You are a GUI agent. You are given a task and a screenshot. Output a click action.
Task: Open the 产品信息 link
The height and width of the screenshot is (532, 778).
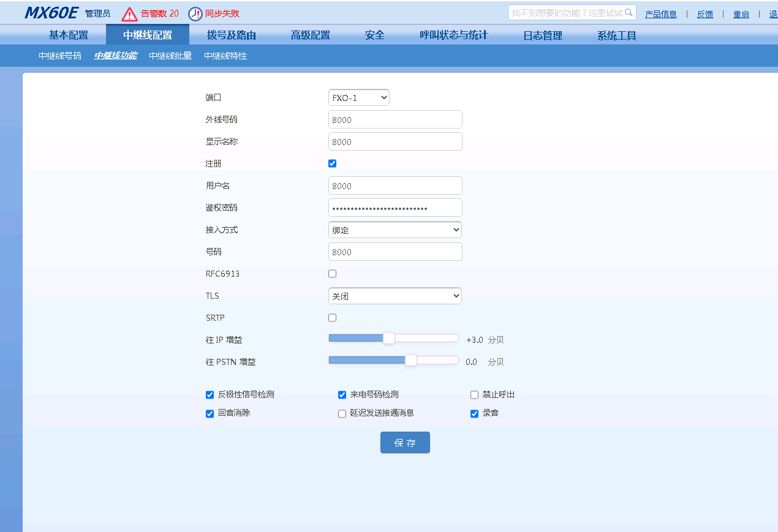[x=662, y=13]
